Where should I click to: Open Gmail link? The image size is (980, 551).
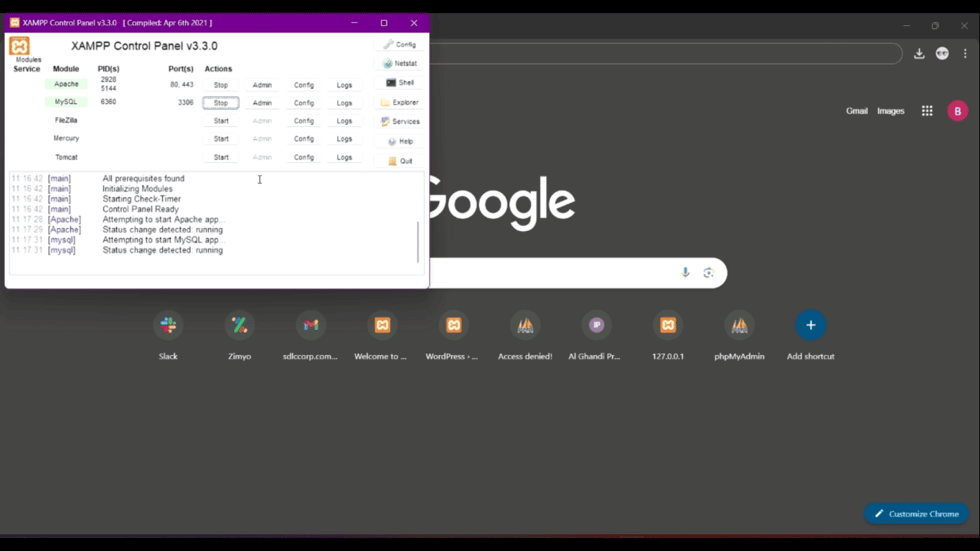pos(857,111)
